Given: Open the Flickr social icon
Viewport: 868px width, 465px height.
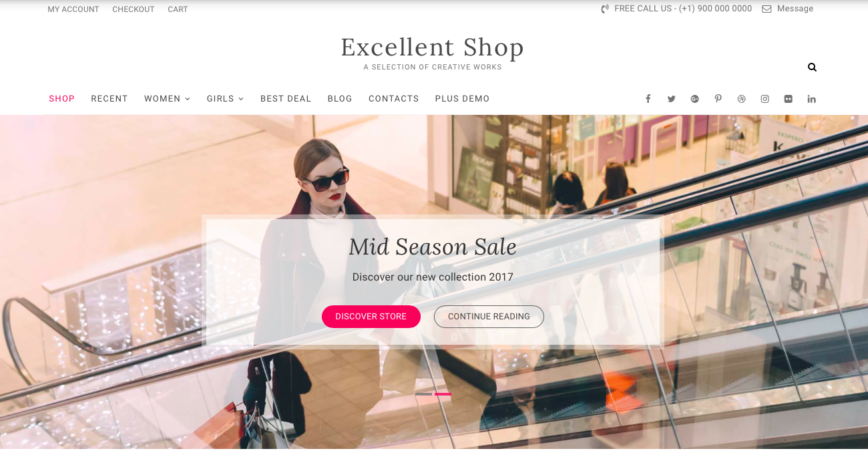Looking at the screenshot, I should point(788,99).
